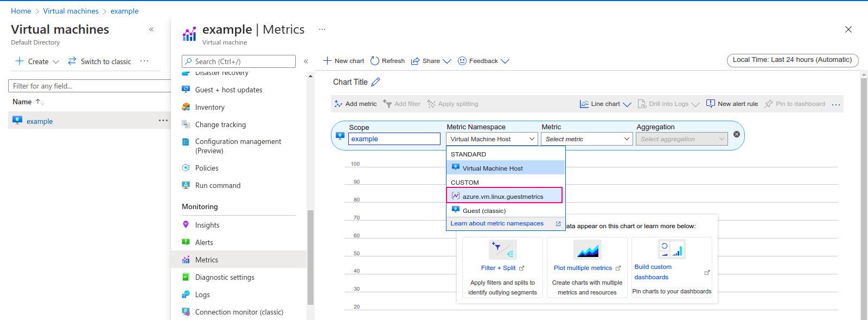The height and width of the screenshot is (320, 868).
Task: Click the Add filter toolbar item
Action: coord(401,104)
